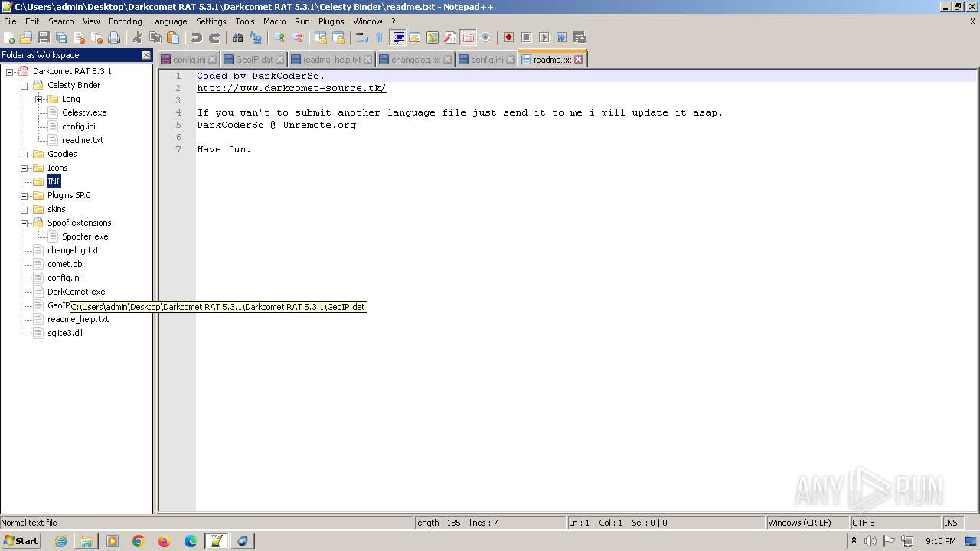Click Synchronize Vertical Scrolling icon
This screenshot has width=980, height=551.
click(x=321, y=37)
